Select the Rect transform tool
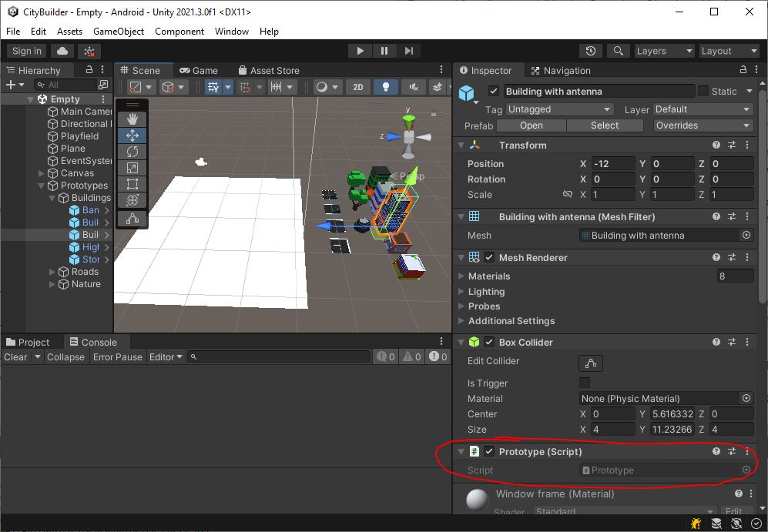This screenshot has width=768, height=532. pyautogui.click(x=132, y=184)
